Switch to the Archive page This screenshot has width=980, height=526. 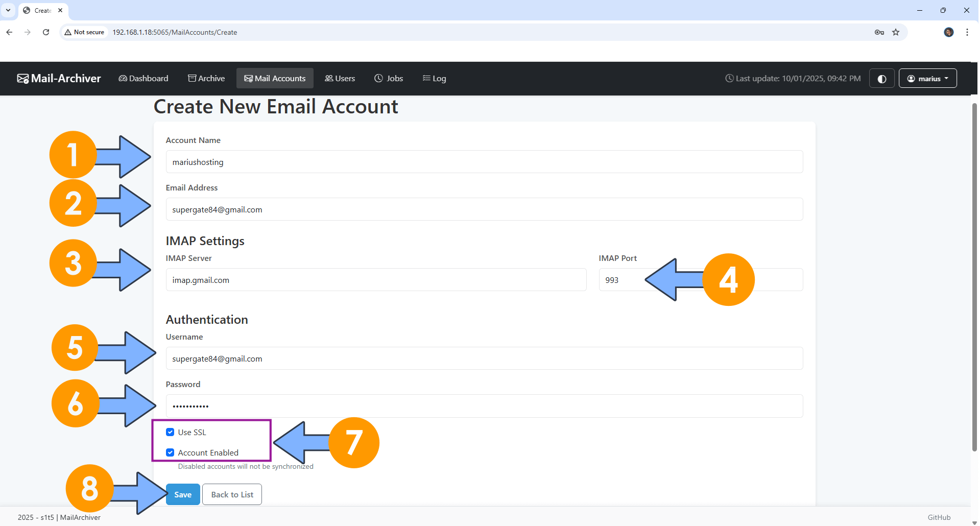click(x=206, y=79)
